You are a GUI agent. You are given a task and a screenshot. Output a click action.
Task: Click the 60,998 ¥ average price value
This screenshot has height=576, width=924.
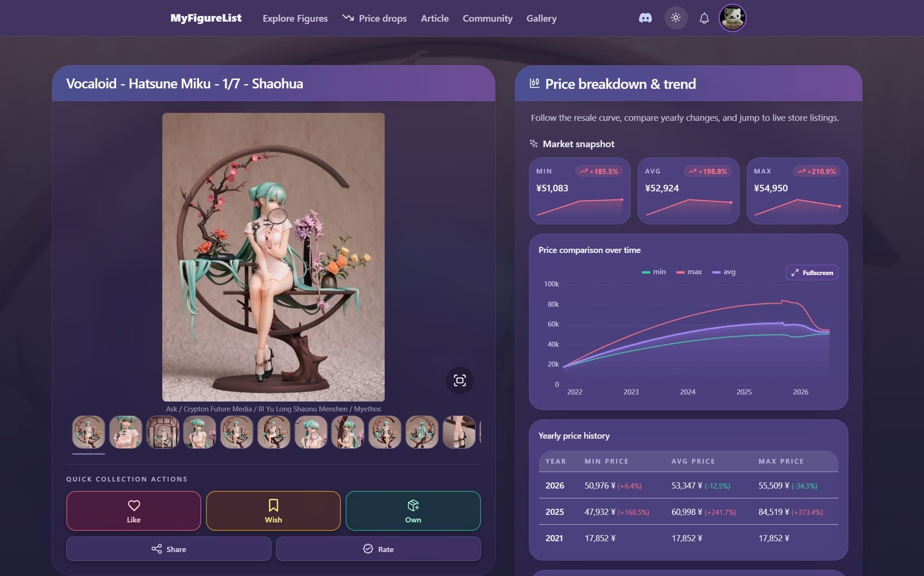[x=687, y=512]
